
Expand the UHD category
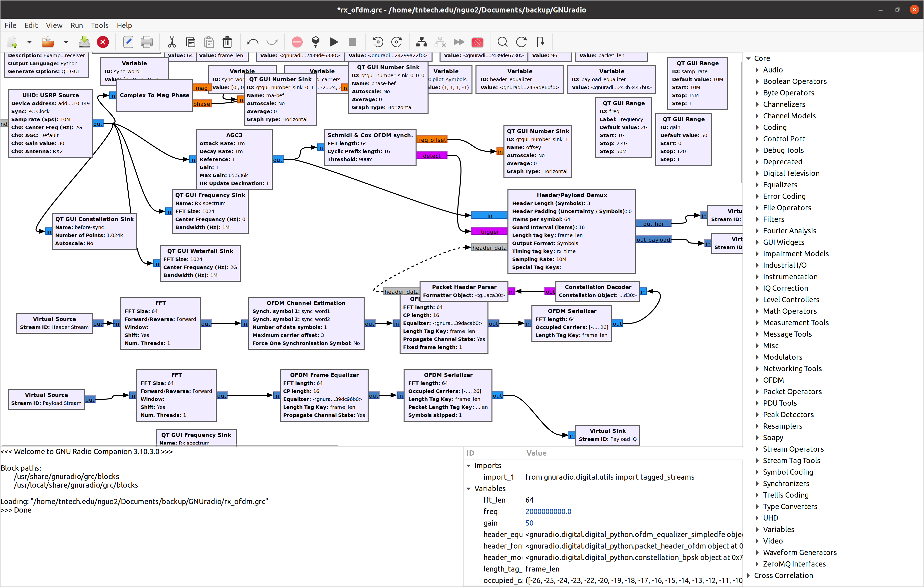coord(757,518)
